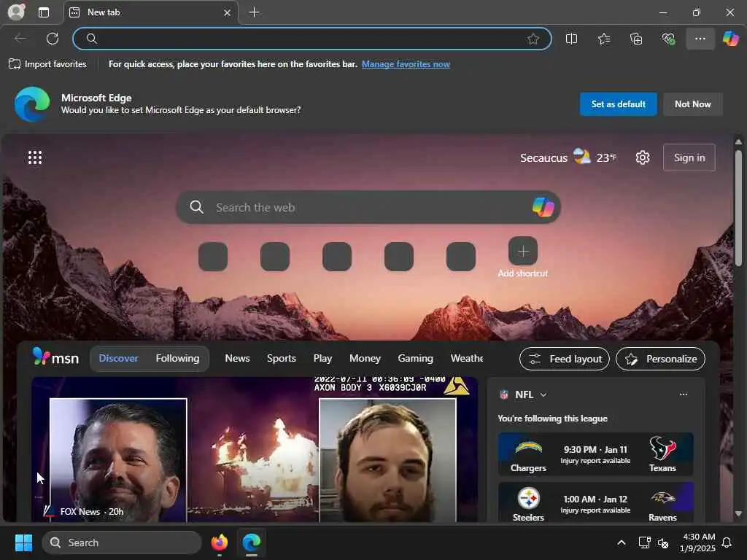
Task: Open page settings gear icon
Action: click(642, 157)
